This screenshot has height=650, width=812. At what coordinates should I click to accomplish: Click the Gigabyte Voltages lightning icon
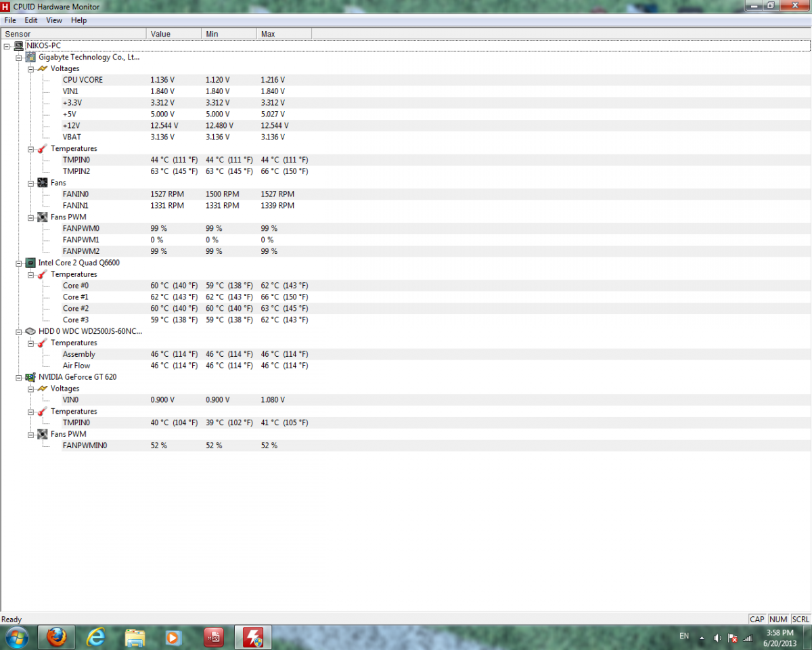click(x=43, y=69)
